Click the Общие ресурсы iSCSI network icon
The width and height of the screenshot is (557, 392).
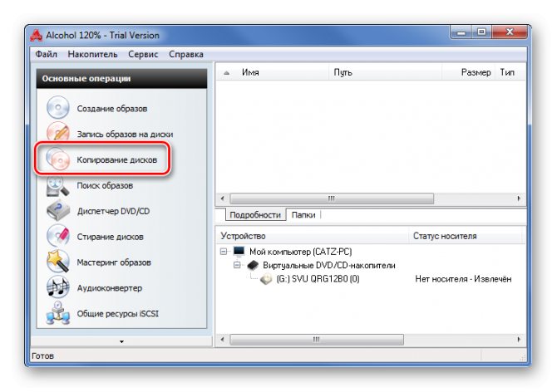coord(58,313)
